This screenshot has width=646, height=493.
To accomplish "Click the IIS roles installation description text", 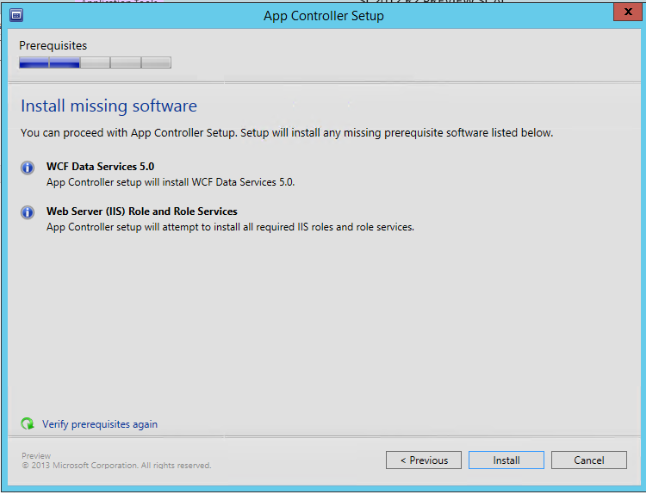I will point(230,227).
